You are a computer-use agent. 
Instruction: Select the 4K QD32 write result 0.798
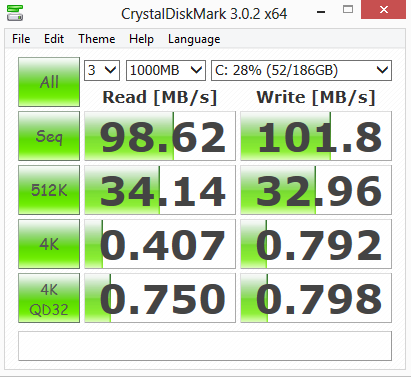point(316,298)
